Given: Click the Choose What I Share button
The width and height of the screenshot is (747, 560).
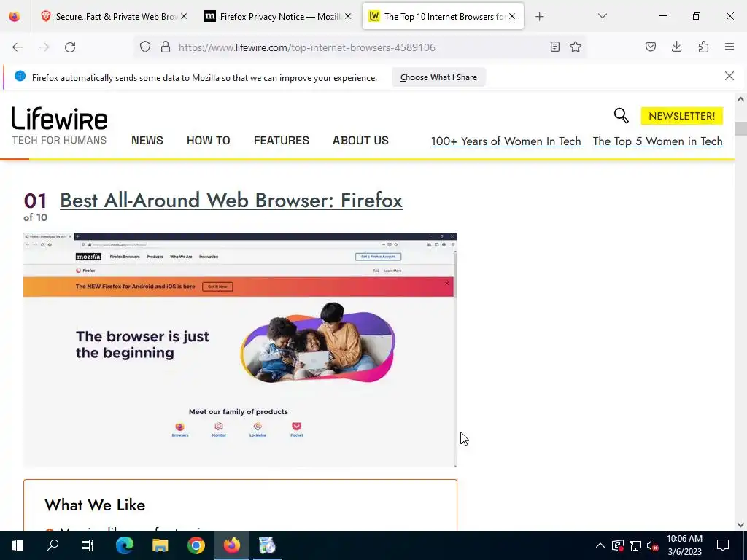Looking at the screenshot, I should 438,77.
